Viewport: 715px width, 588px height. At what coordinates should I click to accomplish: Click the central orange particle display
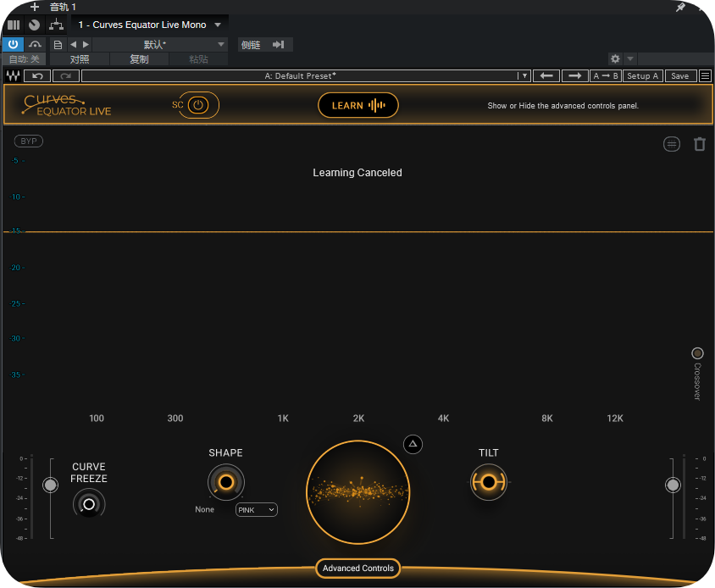[358, 492]
